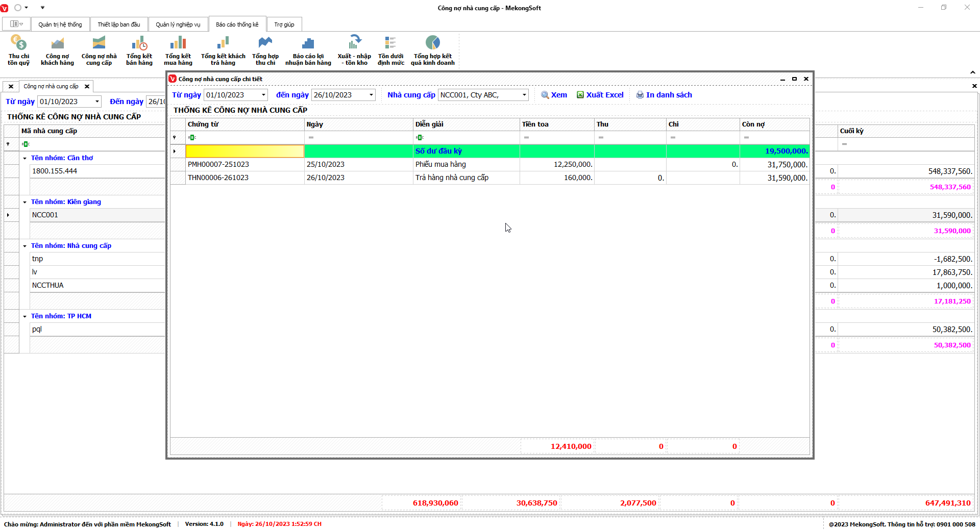Open the dialog's Từ ngày date dropdown
Screen dimensions: 980x530
coord(263,95)
